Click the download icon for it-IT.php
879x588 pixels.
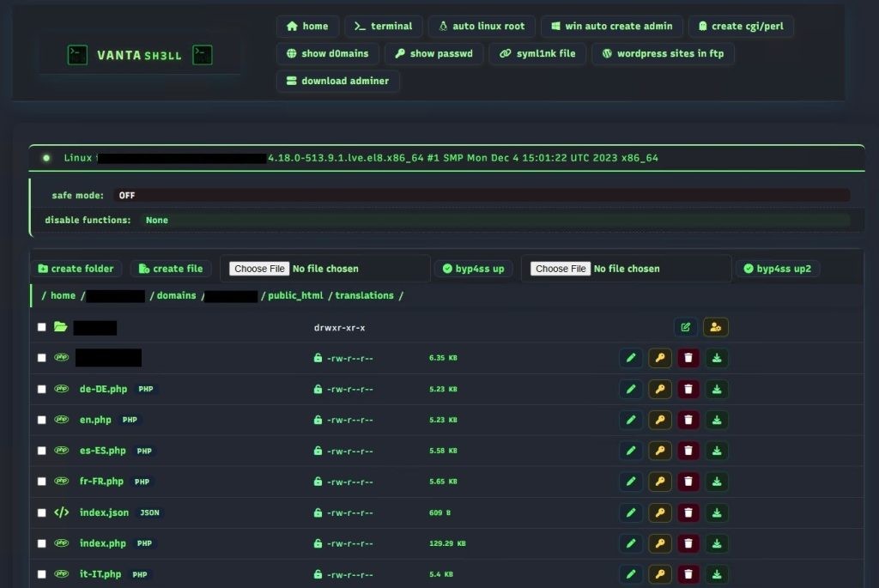(718, 574)
